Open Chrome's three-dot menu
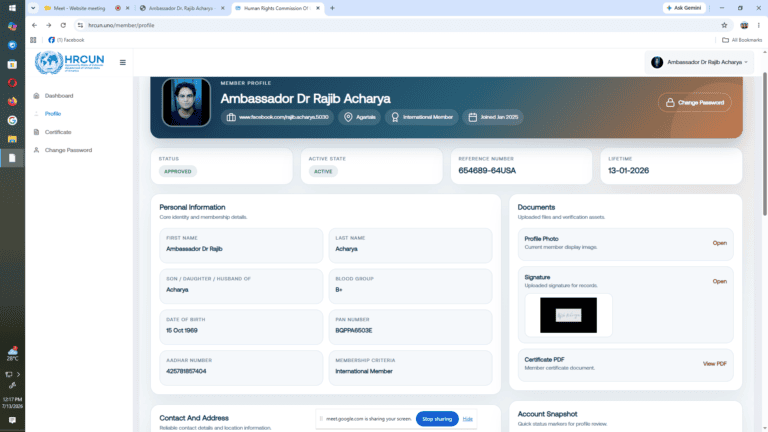Screen dimensions: 768x432 759,25
